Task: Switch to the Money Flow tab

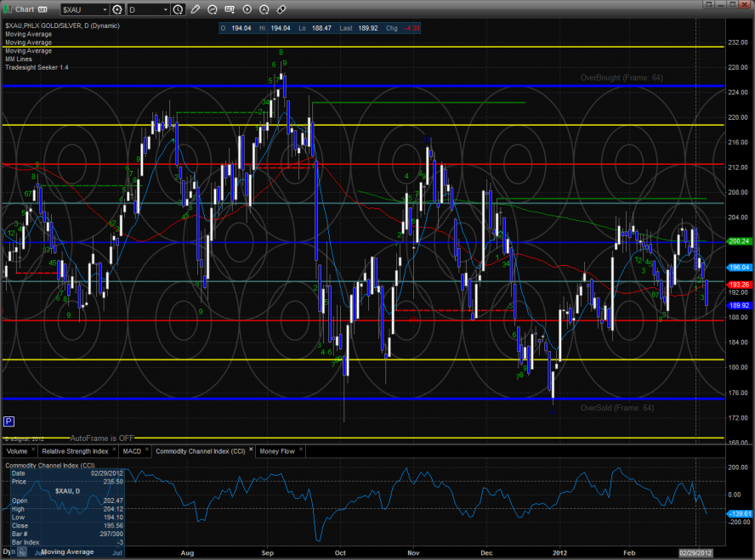Action: tap(276, 450)
